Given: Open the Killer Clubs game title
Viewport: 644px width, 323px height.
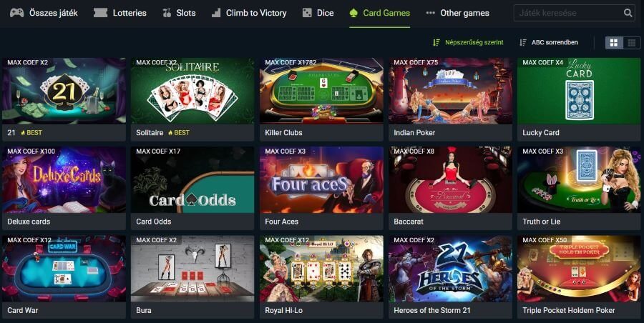Looking at the screenshot, I should coord(283,133).
